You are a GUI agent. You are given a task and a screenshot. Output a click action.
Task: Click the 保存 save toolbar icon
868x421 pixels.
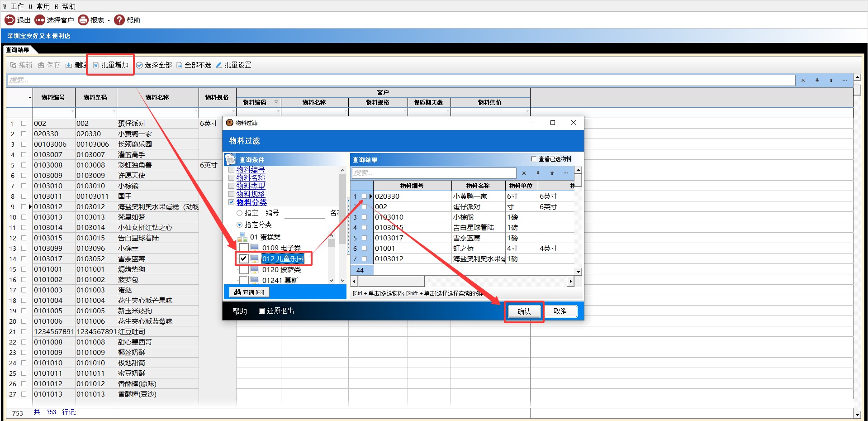pos(41,65)
